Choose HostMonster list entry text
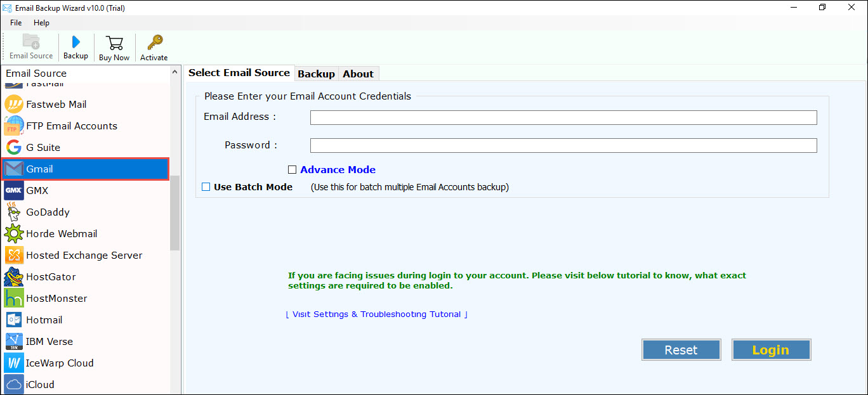Viewport: 868px width, 395px height. (x=56, y=298)
